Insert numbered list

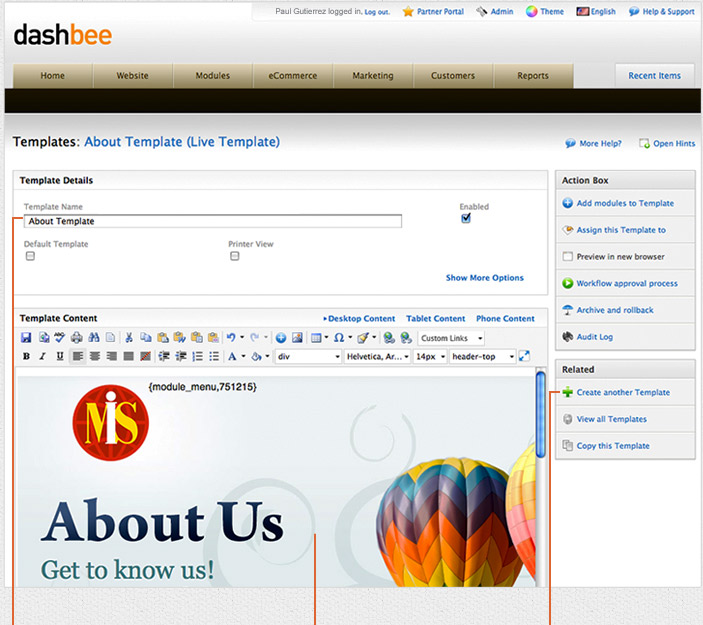click(x=197, y=356)
